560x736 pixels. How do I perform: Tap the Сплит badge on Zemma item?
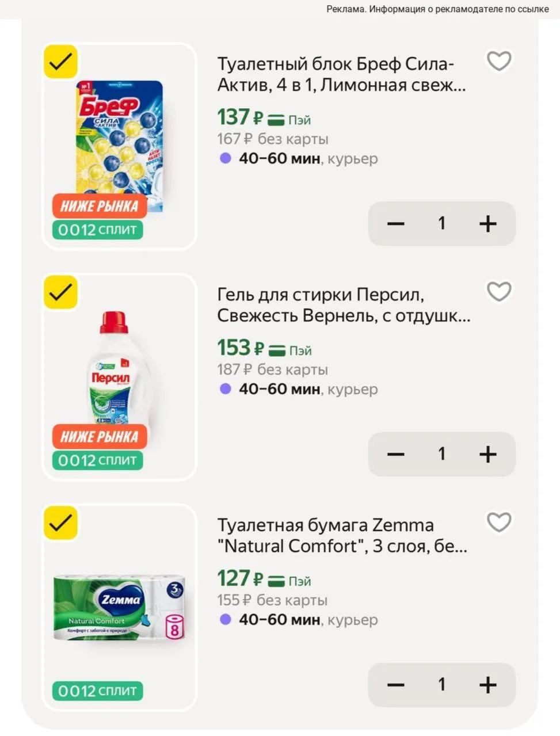97,691
